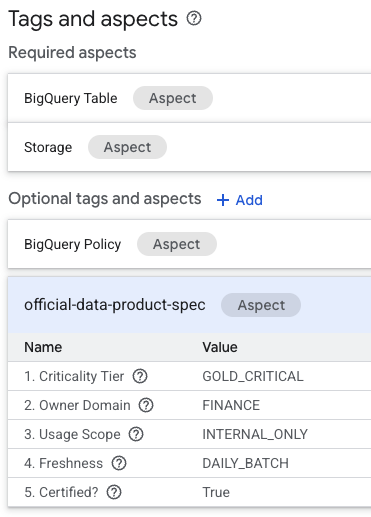This screenshot has height=517, width=371.
Task: Click the '5. Certified?' label
Action: (61, 492)
